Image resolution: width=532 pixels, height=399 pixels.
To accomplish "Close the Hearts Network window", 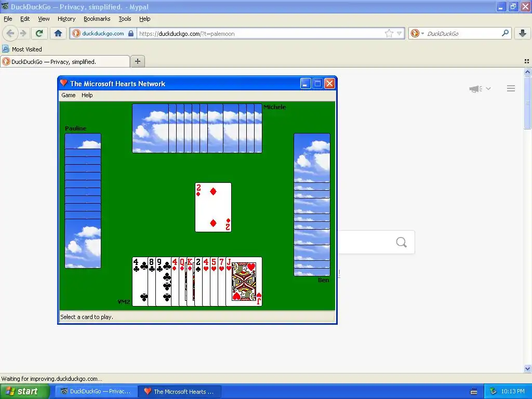I will pos(329,84).
